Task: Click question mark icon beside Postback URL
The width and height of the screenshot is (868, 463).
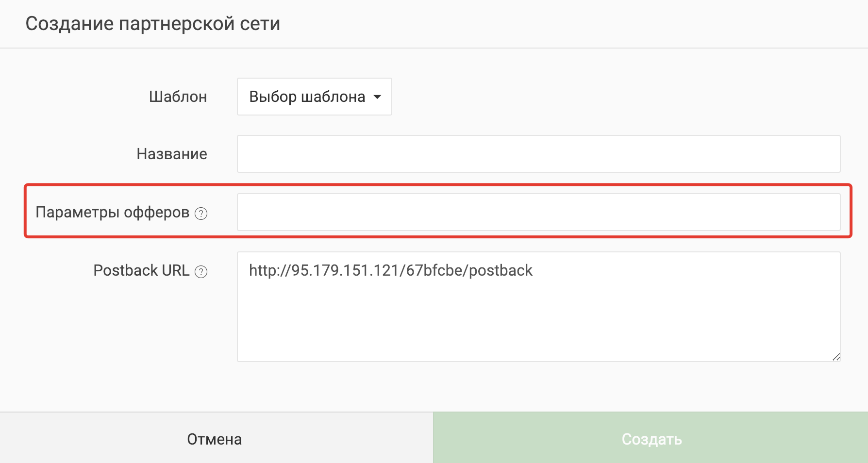Action: [201, 272]
